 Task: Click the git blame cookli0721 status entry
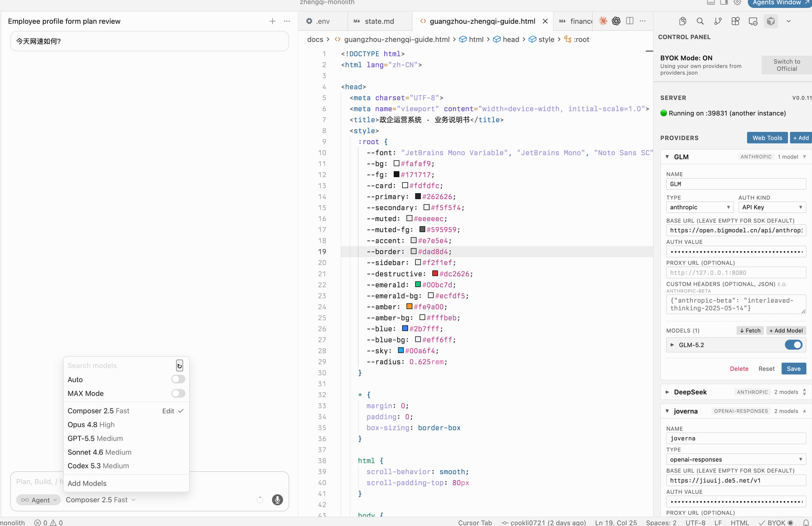543,523
